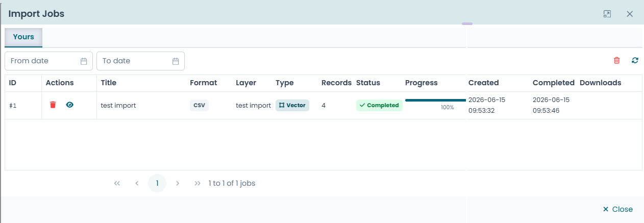Click the Import Jobs dialog title
This screenshot has height=223, width=644.
pyautogui.click(x=36, y=14)
